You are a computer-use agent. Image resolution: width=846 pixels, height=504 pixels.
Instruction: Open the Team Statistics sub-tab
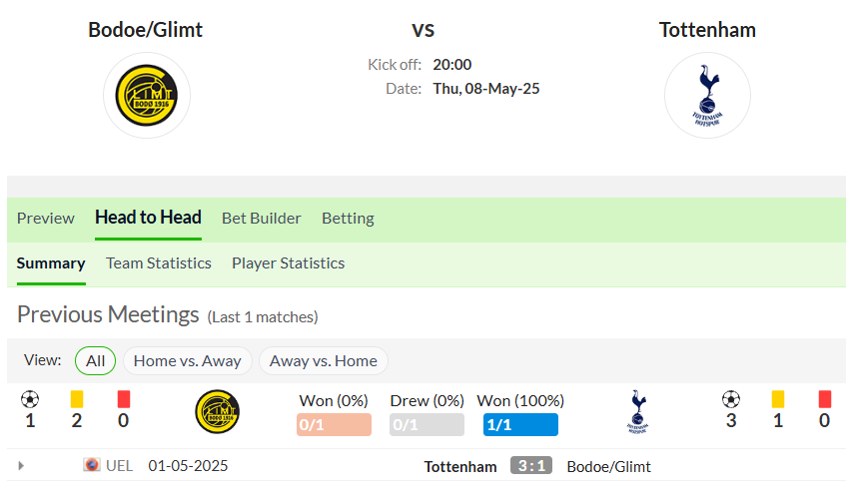159,263
